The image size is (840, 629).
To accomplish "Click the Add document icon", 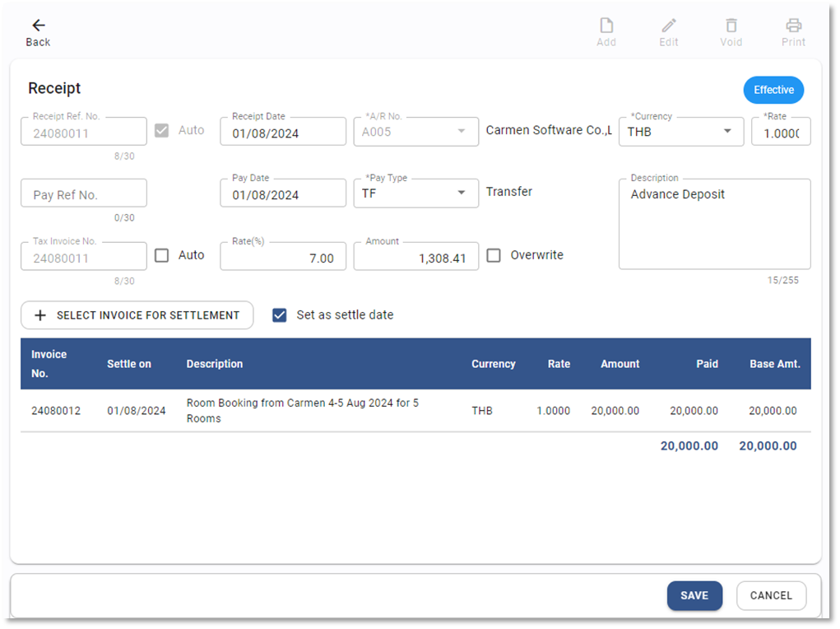I will pyautogui.click(x=606, y=26).
